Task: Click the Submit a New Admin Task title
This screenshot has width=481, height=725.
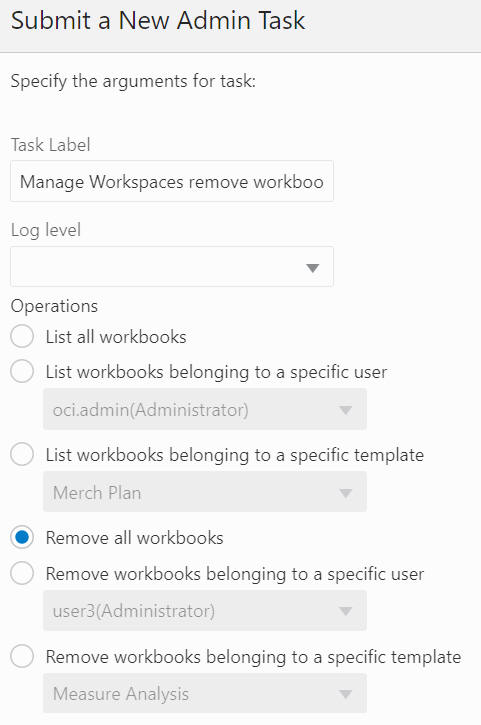Action: (158, 21)
